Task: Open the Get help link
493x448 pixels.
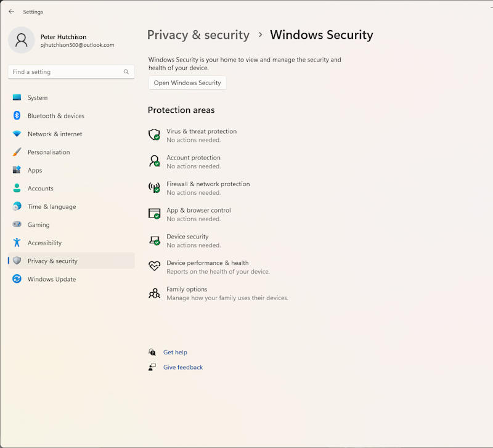Action: (175, 352)
